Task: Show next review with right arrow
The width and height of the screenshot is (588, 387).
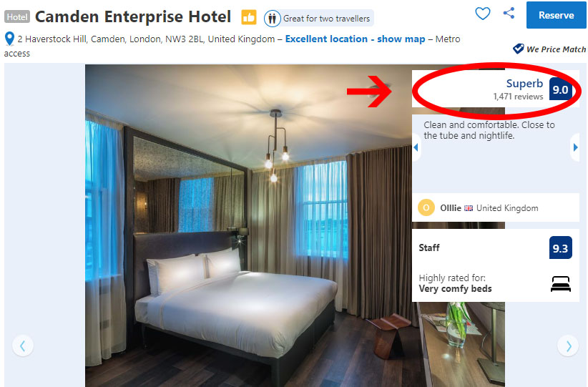Action: click(x=576, y=147)
